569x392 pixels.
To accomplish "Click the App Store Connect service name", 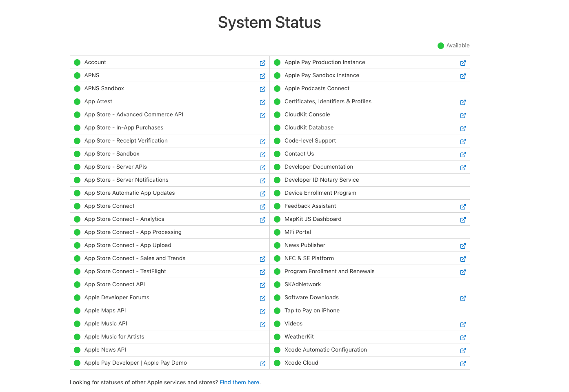I will pyautogui.click(x=109, y=206).
